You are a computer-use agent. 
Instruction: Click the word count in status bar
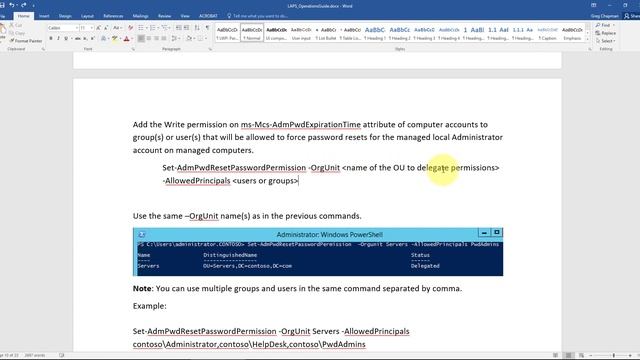click(x=35, y=356)
